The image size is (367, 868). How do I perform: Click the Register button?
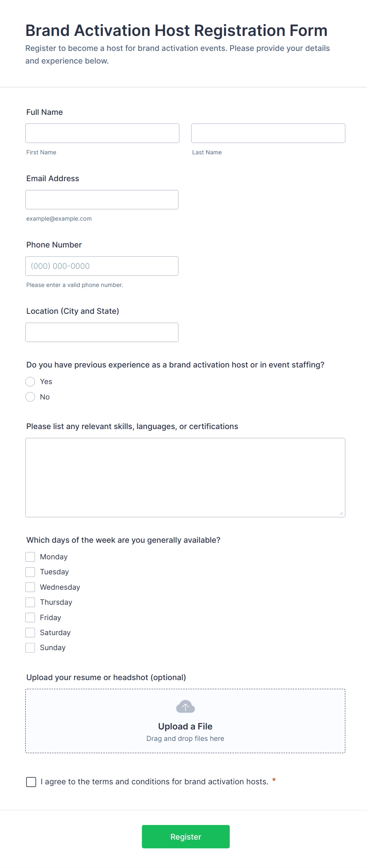[x=185, y=836]
